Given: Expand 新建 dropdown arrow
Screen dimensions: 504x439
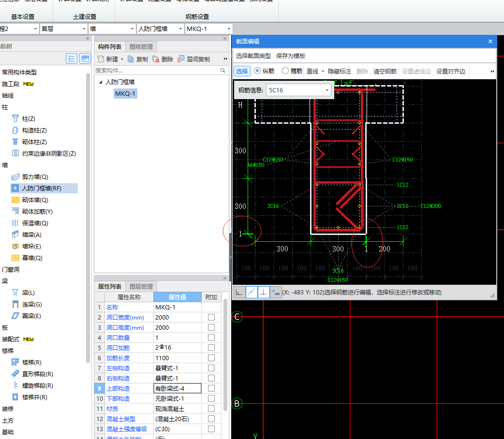Looking at the screenshot, I should [x=122, y=59].
